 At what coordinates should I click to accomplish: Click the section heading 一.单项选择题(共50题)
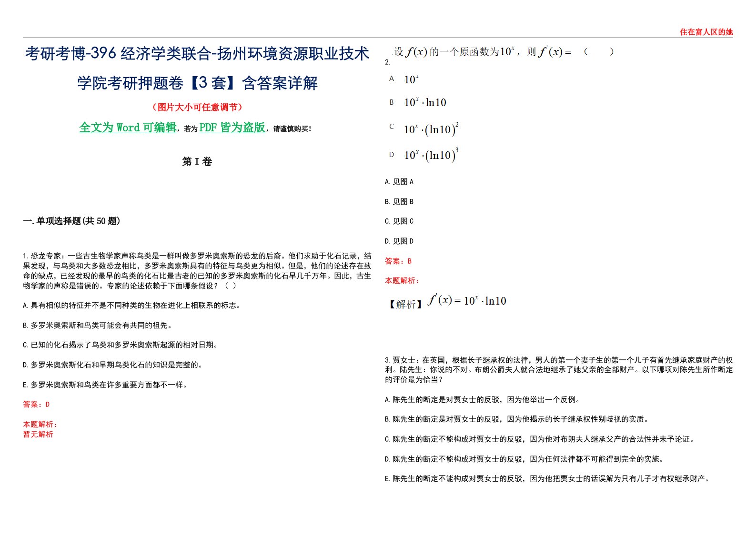click(71, 221)
